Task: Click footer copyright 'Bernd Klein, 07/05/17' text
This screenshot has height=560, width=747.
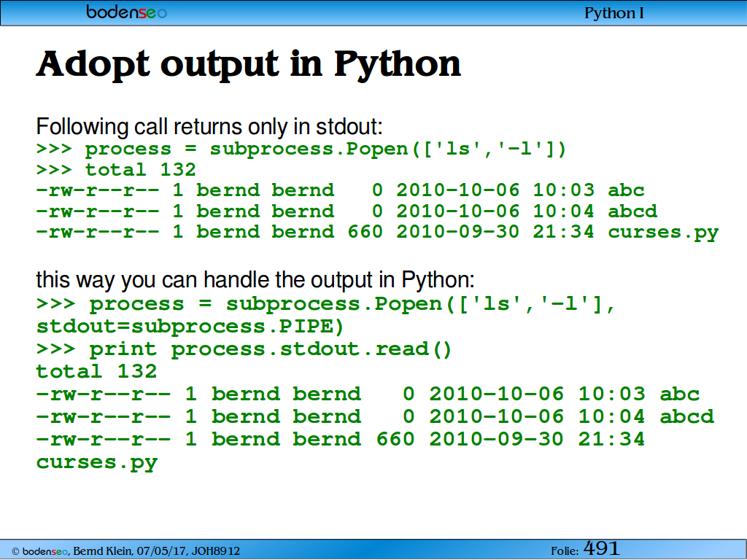Action: pos(125,551)
